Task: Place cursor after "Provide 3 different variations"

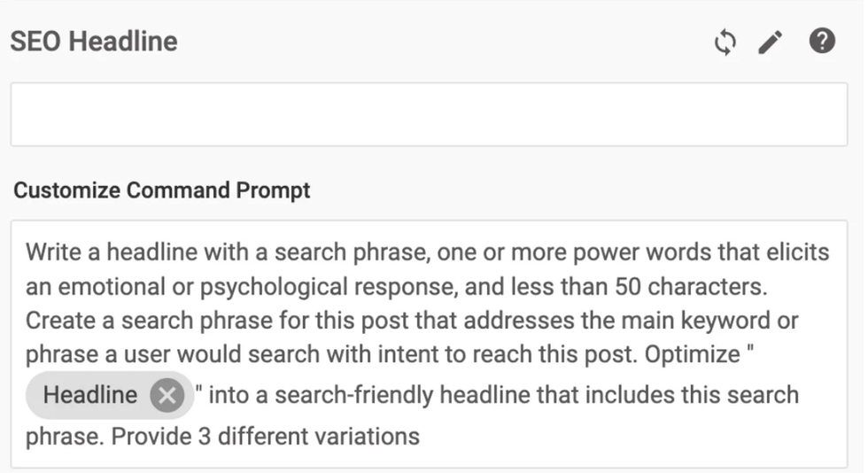Action: [x=420, y=437]
